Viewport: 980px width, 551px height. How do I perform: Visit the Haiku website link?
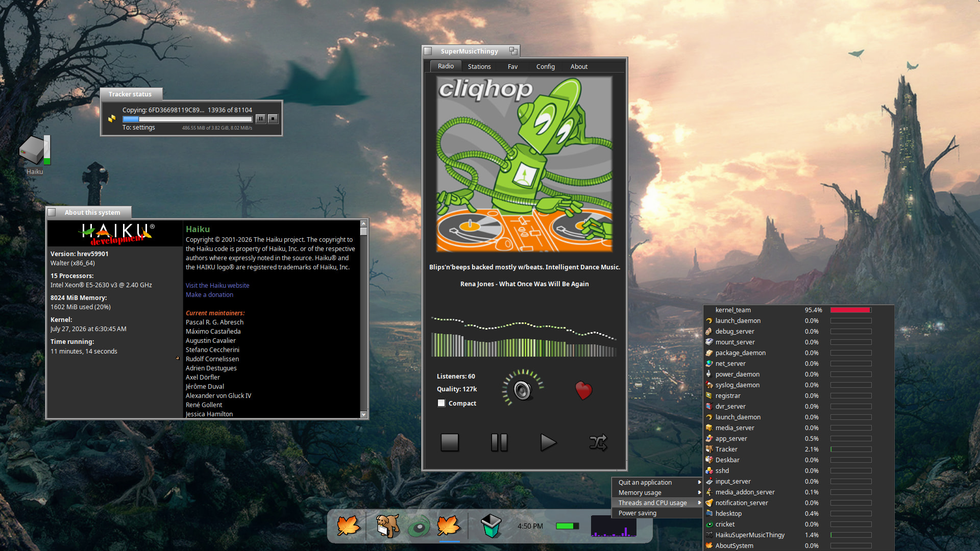coord(217,286)
